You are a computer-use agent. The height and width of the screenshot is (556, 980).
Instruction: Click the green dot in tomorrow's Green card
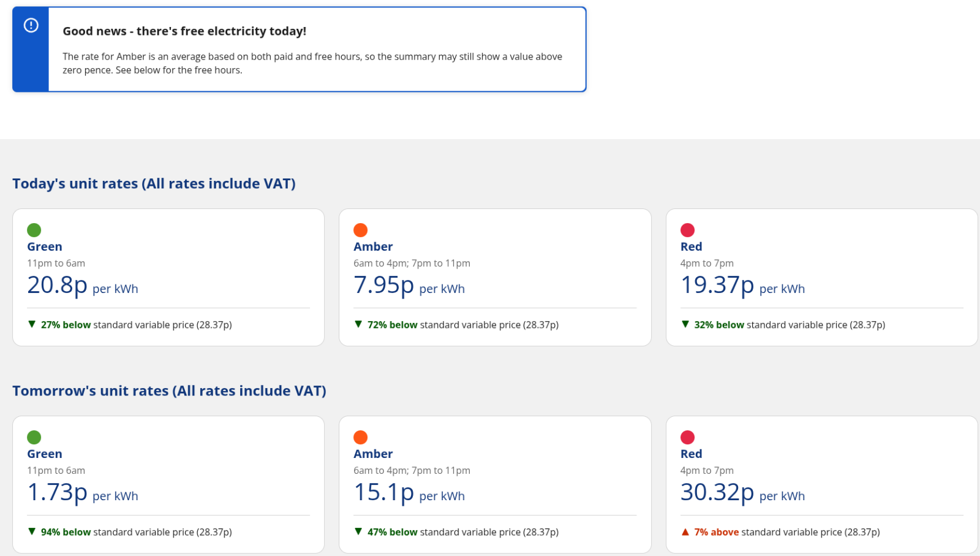(x=34, y=437)
